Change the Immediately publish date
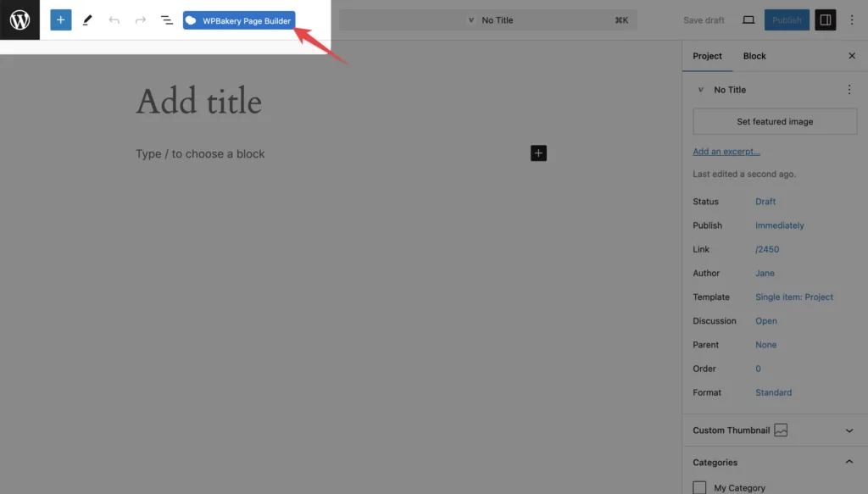This screenshot has width=868, height=494. (x=780, y=225)
